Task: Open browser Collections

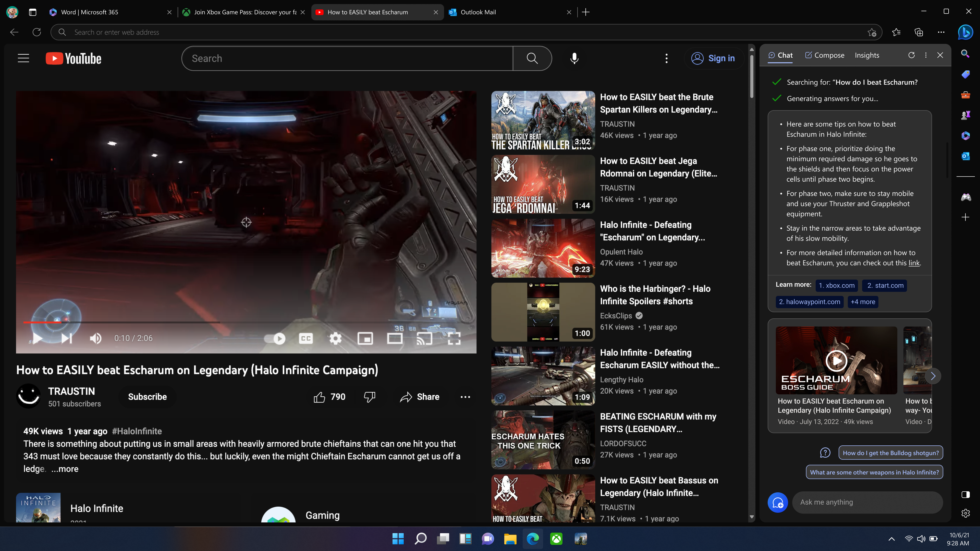Action: [919, 32]
